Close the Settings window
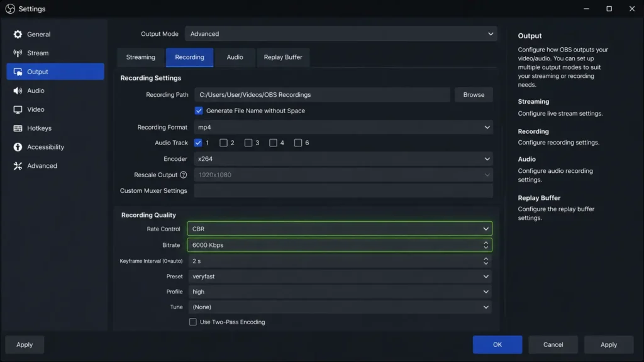The width and height of the screenshot is (644, 362). coord(631,9)
